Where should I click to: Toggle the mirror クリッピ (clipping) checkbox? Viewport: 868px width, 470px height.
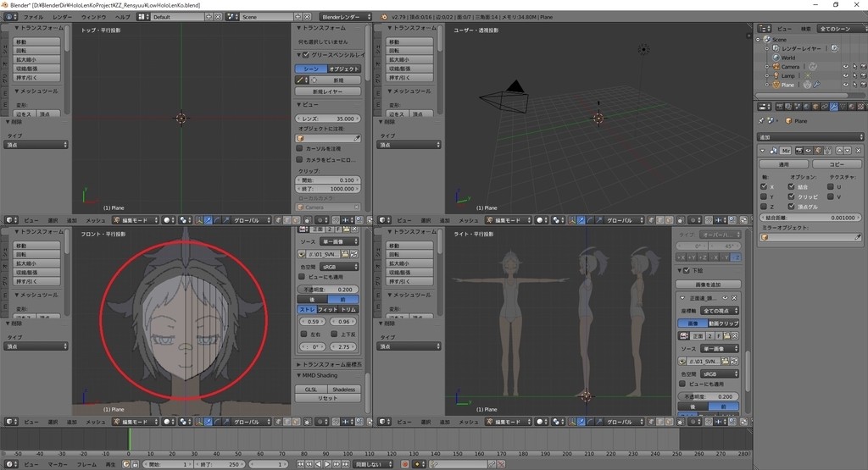click(x=792, y=196)
